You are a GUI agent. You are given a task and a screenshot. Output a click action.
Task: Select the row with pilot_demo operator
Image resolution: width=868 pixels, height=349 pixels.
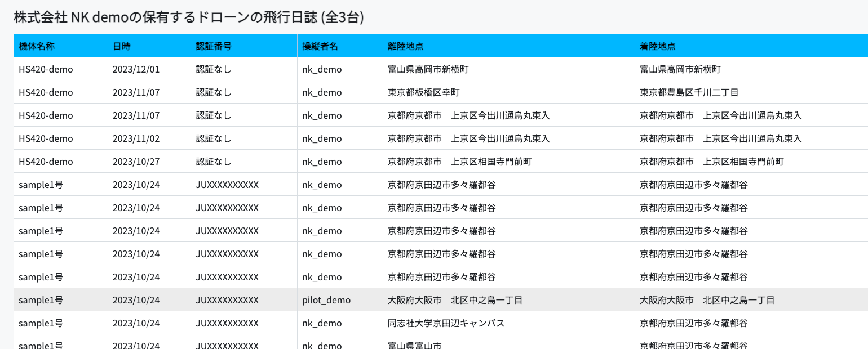pos(441,300)
